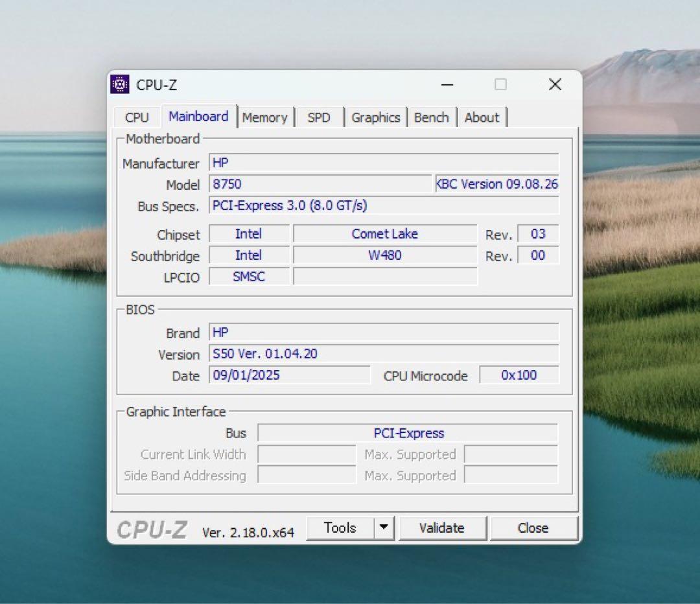Viewport: 700px width, 604px height.
Task: Switch to the Graphics tab
Action: click(376, 117)
